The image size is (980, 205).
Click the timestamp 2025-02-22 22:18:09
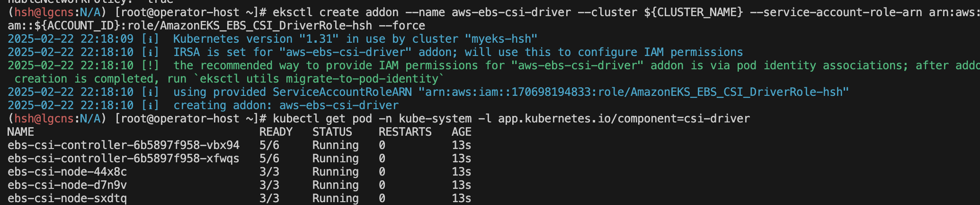coord(71,39)
